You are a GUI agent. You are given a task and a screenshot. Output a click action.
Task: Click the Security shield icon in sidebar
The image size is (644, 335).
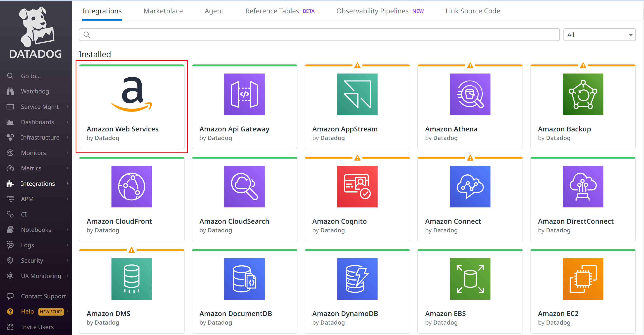(x=10, y=261)
